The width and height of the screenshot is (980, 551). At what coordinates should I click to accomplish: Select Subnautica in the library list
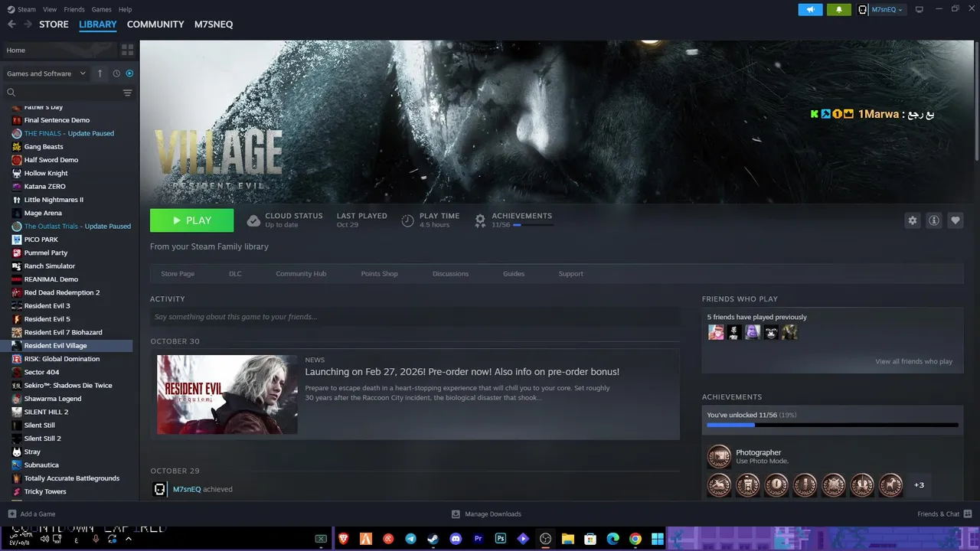coord(41,465)
